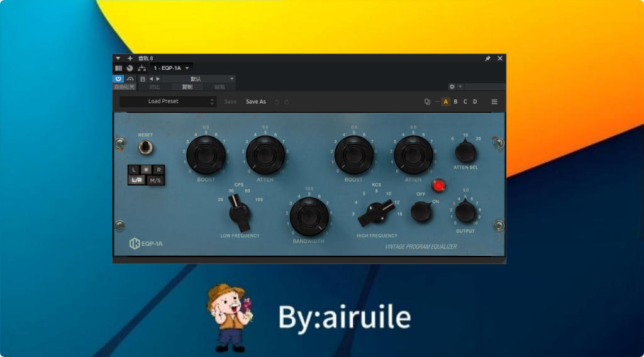This screenshot has width=644, height=357.
Task: Close the plugin window with X
Action: 500,58
